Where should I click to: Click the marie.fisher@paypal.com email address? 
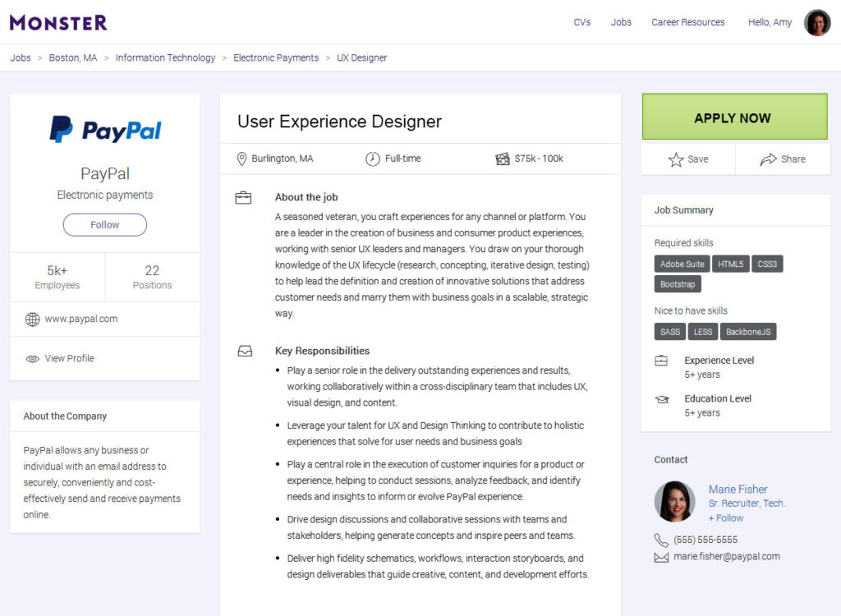click(727, 556)
